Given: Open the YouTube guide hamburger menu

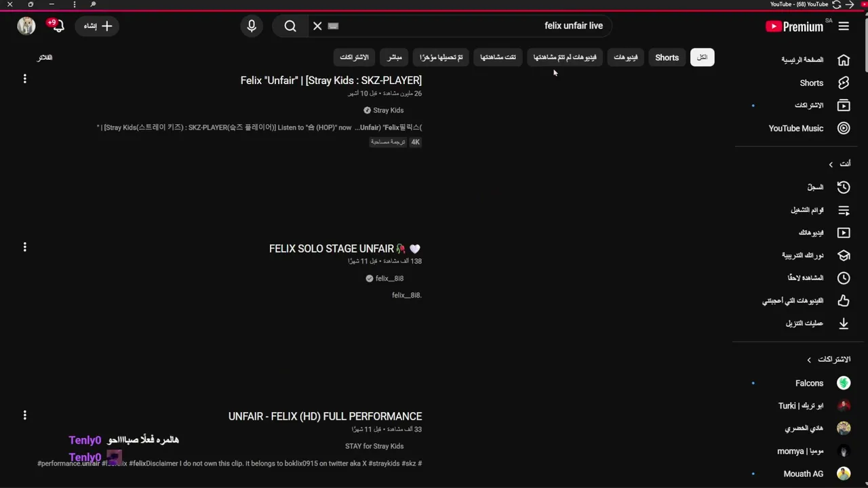Looking at the screenshot, I should point(844,26).
